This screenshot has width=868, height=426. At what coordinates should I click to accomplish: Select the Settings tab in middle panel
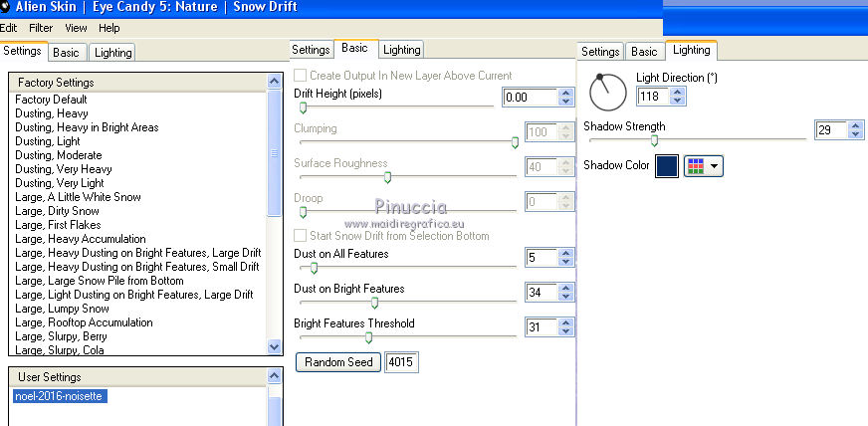[x=311, y=49]
